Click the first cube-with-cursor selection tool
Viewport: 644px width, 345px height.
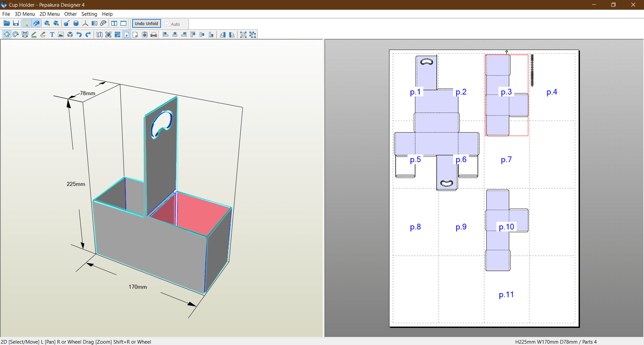click(47, 23)
